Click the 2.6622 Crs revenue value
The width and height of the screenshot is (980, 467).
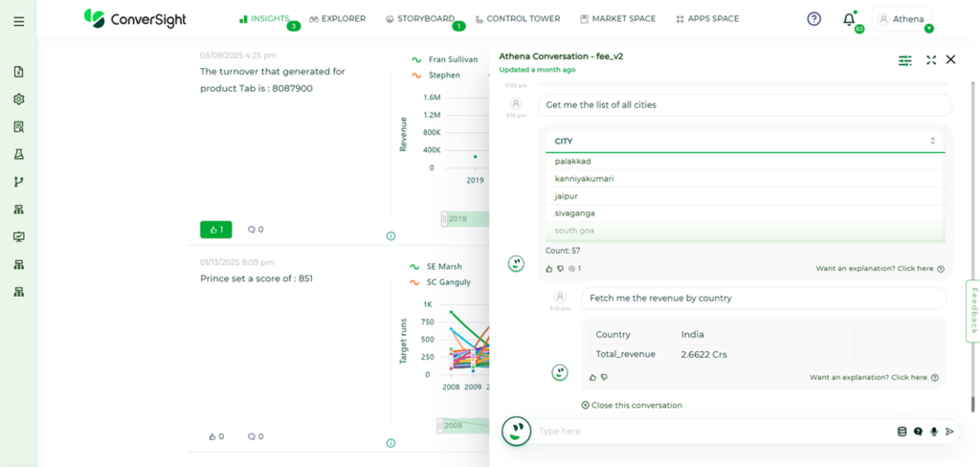click(x=704, y=354)
